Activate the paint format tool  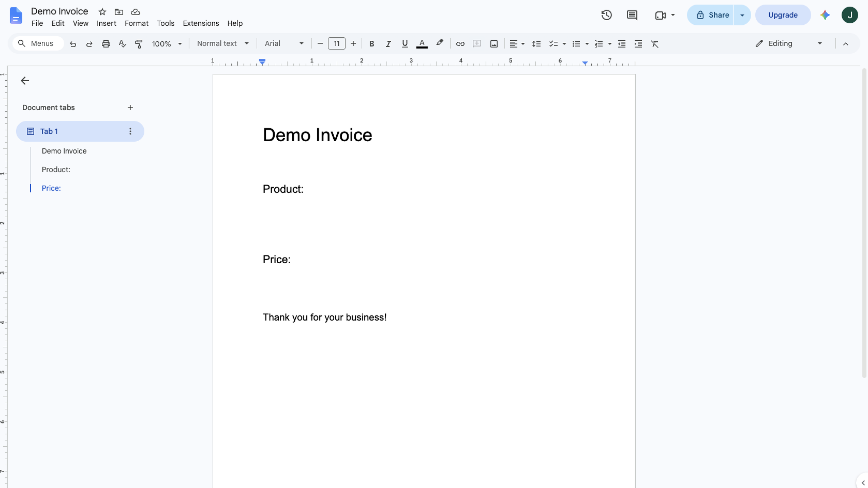tap(139, 44)
